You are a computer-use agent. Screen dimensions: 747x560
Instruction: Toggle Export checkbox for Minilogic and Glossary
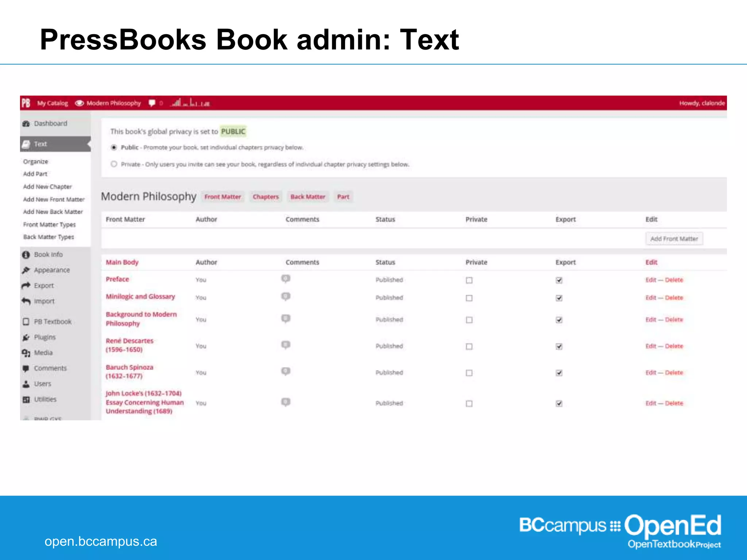[x=559, y=298]
